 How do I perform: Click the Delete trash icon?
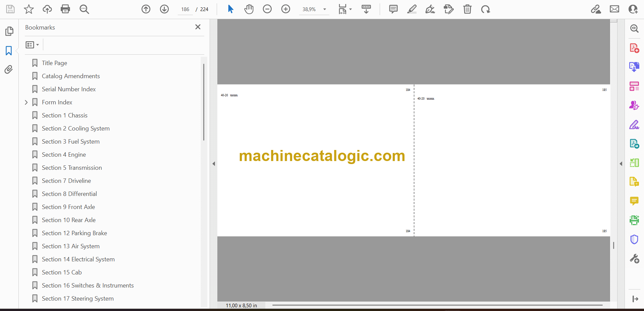click(467, 9)
